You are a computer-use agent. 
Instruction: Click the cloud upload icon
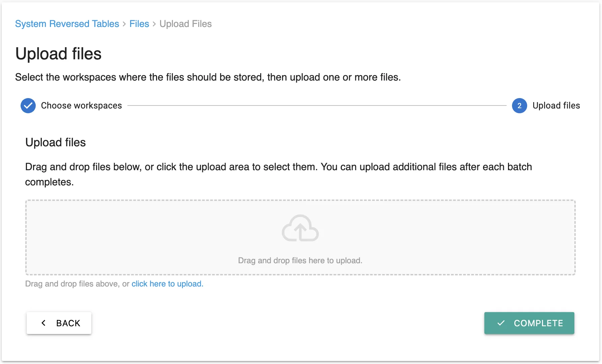[300, 228]
